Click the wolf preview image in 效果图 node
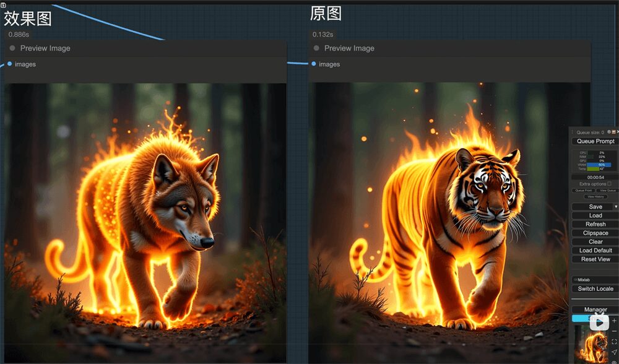 click(x=145, y=223)
